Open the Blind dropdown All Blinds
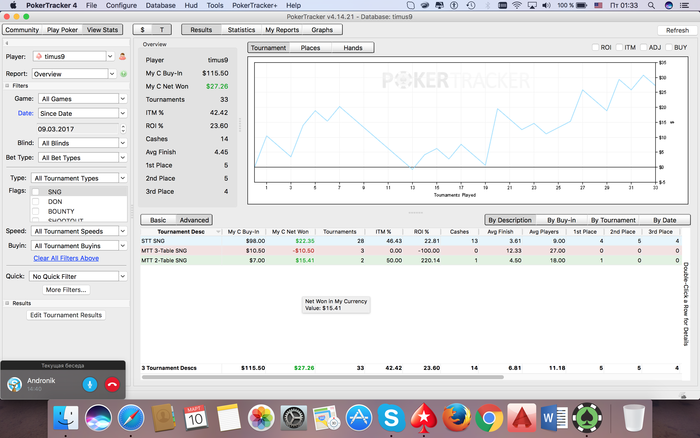The width and height of the screenshot is (700, 438). (83, 143)
